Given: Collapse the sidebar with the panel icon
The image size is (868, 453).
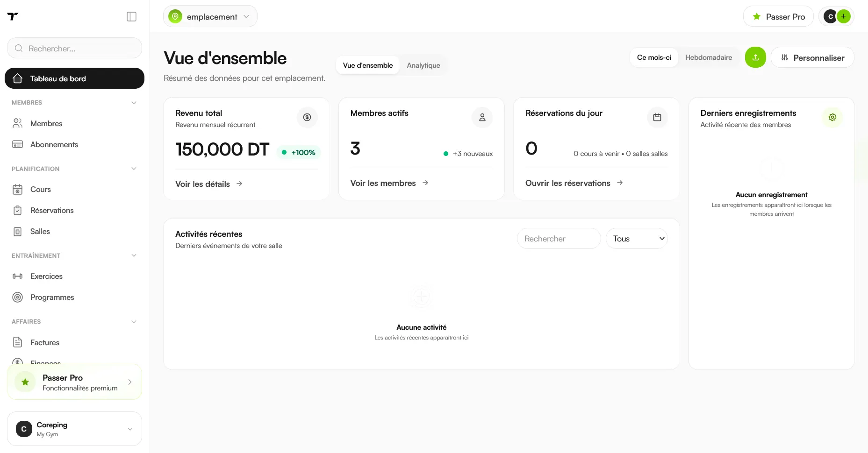Looking at the screenshot, I should [132, 17].
